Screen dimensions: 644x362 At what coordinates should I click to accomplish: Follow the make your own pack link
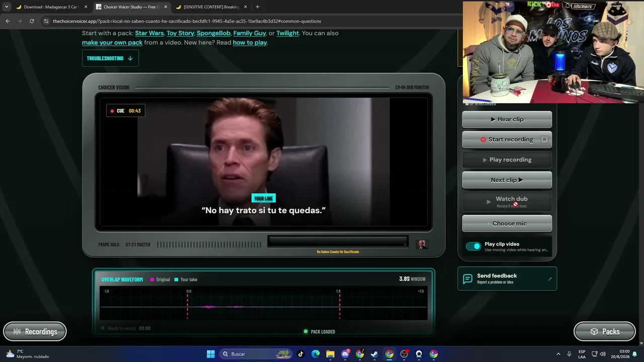tap(112, 43)
